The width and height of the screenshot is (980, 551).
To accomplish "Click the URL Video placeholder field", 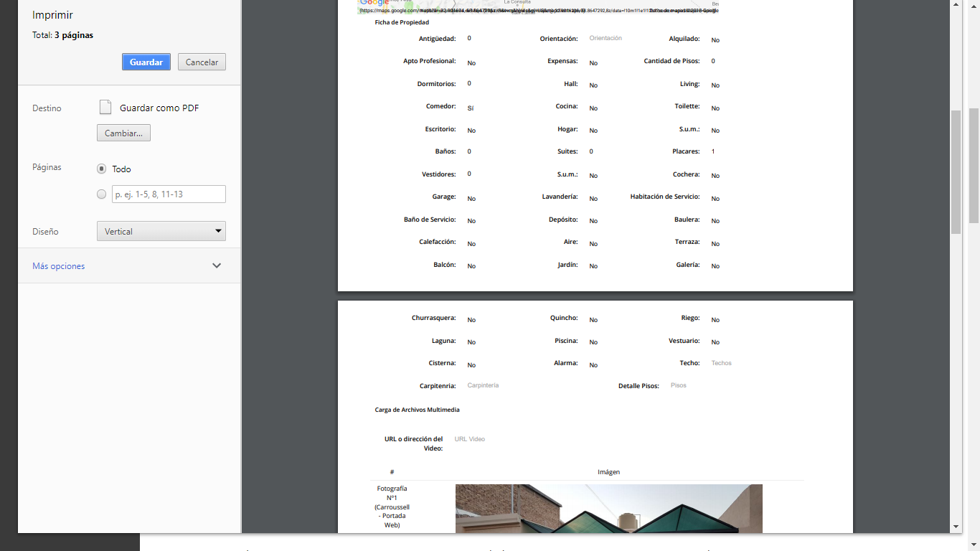I will pyautogui.click(x=470, y=439).
